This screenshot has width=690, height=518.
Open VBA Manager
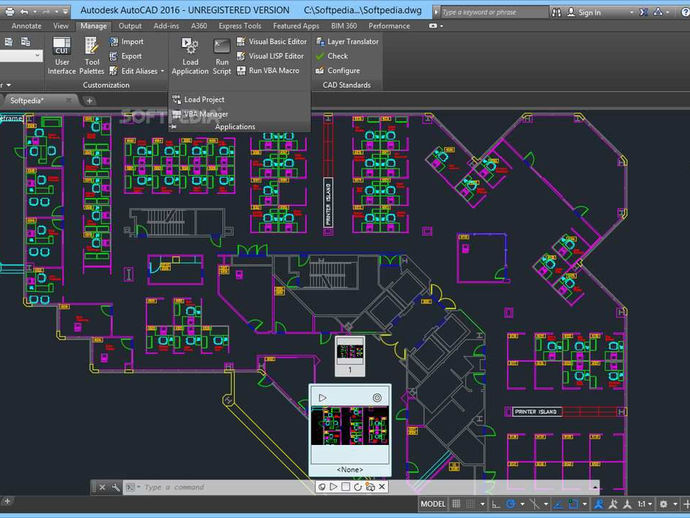pos(200,114)
